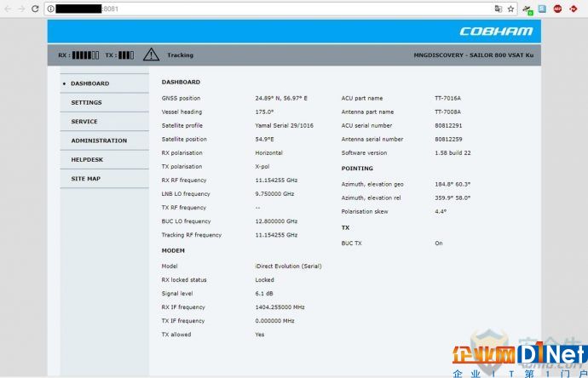Click satellite profile Yamal Serial 29/1016
Screen dimensions: 588x378
[x=285, y=125]
